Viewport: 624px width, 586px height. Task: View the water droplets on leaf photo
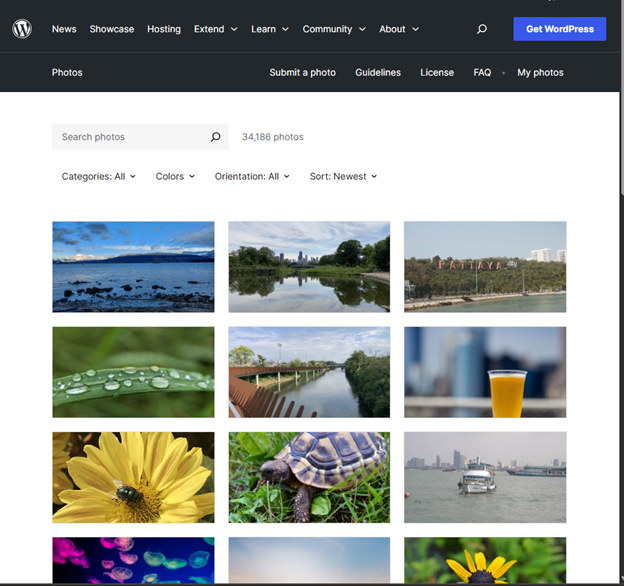[133, 372]
